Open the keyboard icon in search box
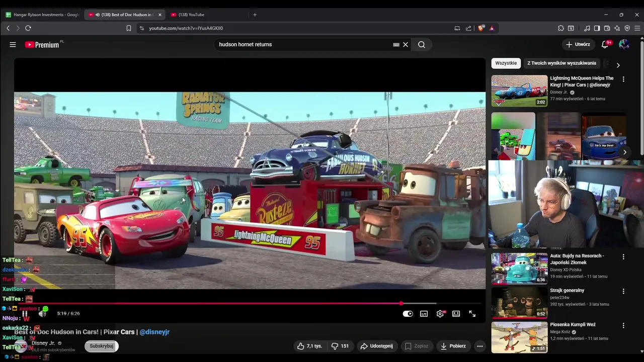644x362 pixels. 396,45
